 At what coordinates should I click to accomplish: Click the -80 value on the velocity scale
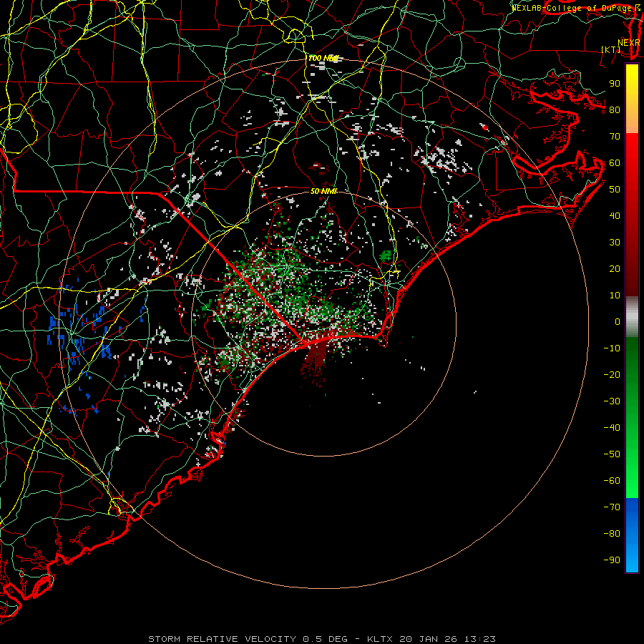click(x=612, y=534)
